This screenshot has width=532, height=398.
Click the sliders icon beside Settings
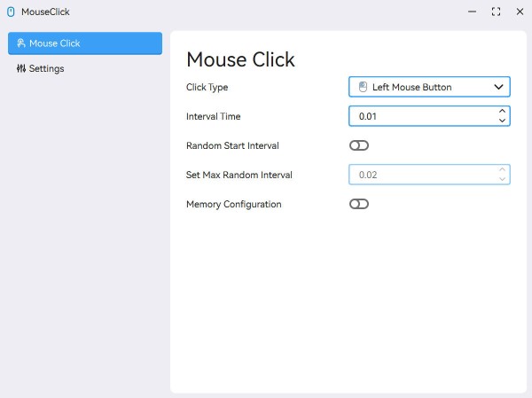coord(20,68)
